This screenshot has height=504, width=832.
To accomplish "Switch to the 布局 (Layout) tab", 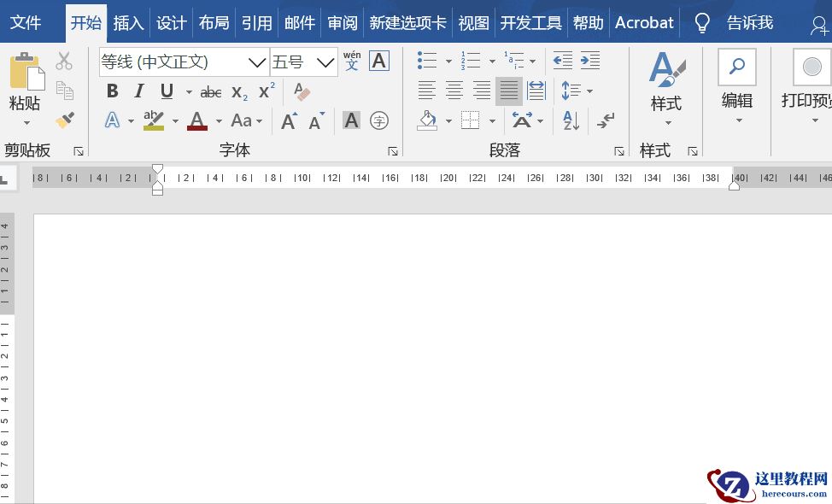I will [x=214, y=22].
